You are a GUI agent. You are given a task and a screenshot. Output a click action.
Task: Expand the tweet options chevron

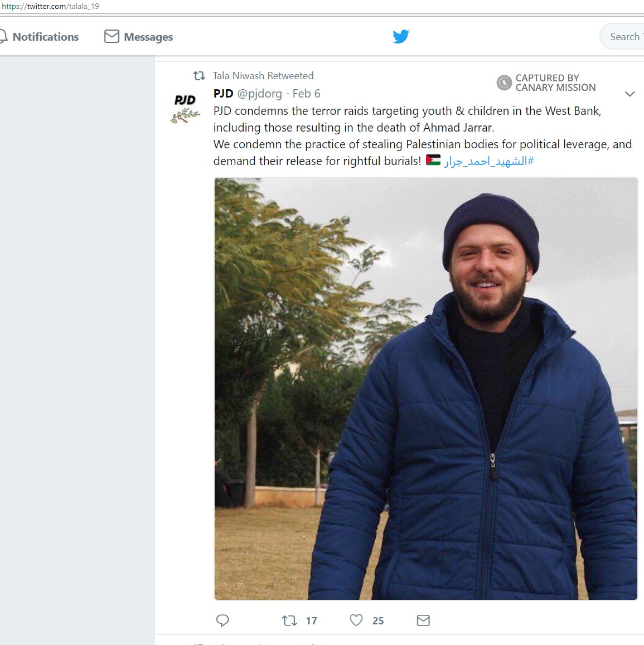click(630, 94)
